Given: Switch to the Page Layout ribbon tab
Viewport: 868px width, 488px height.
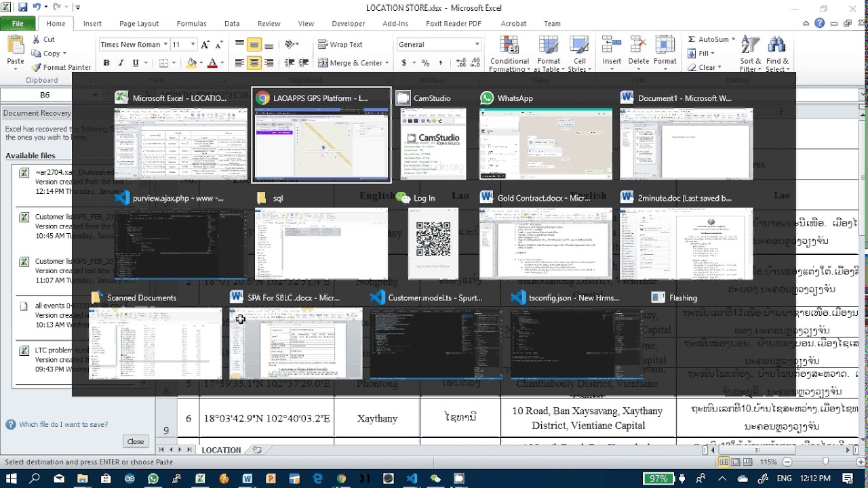Looking at the screenshot, I should (139, 24).
